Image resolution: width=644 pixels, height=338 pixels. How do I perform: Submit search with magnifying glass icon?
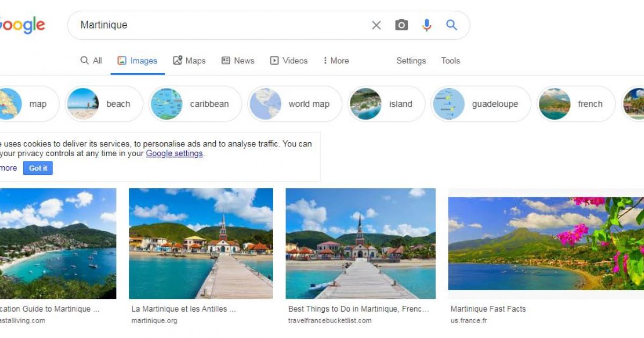coord(452,25)
